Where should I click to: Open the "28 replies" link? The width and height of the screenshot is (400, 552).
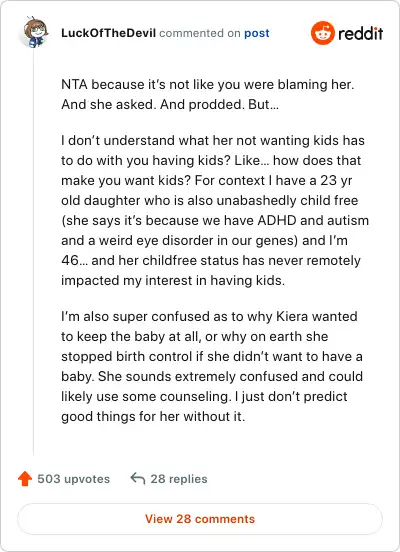pyautogui.click(x=179, y=479)
